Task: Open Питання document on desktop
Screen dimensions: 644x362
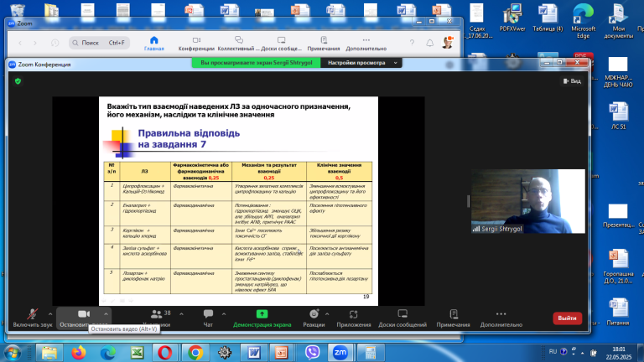Action: [x=618, y=312]
